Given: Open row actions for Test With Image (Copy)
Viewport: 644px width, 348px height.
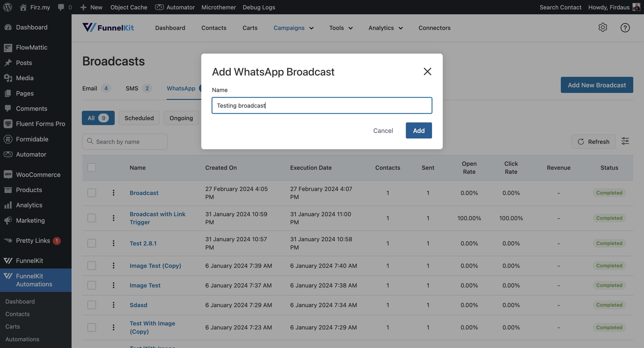Looking at the screenshot, I should (114, 327).
